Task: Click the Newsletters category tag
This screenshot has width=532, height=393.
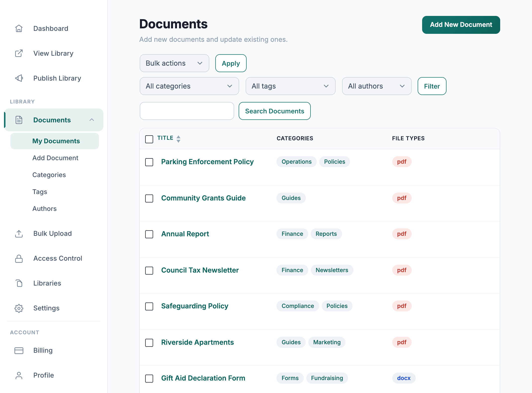Action: (332, 270)
